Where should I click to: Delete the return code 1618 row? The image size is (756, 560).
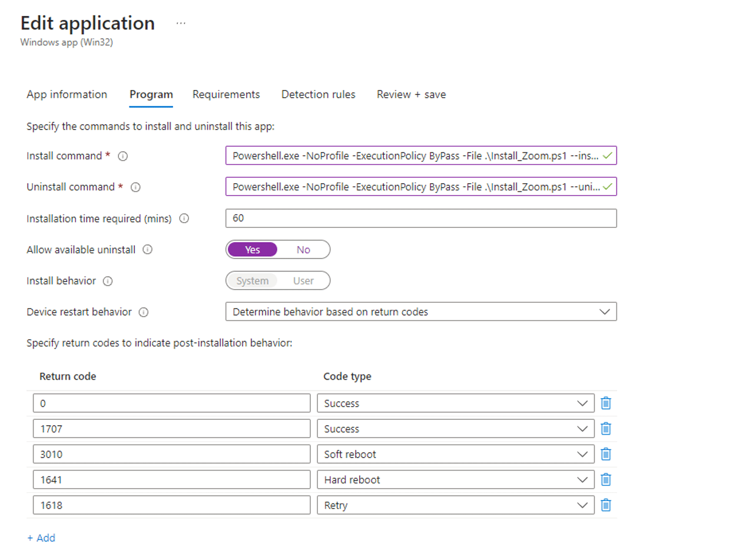tap(605, 505)
